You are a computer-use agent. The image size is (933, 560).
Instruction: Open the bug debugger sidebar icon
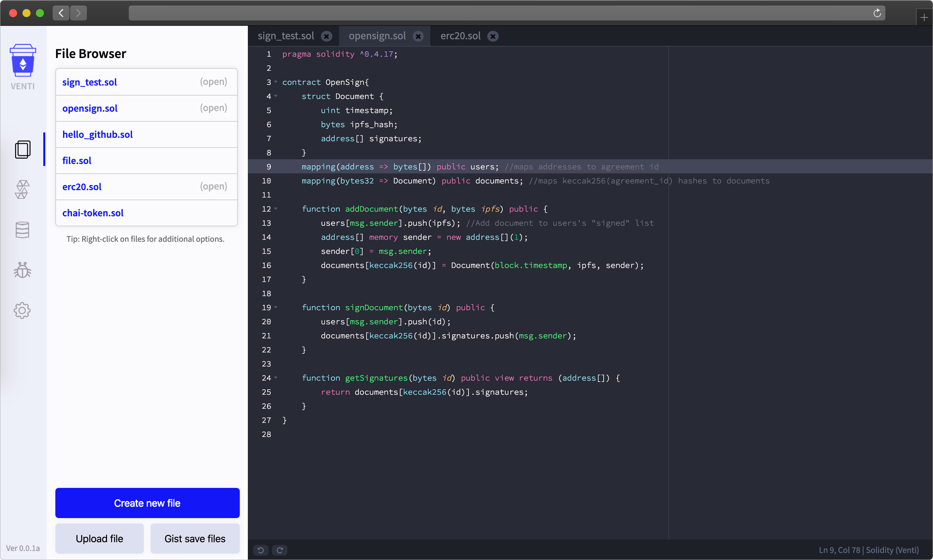coord(22,270)
